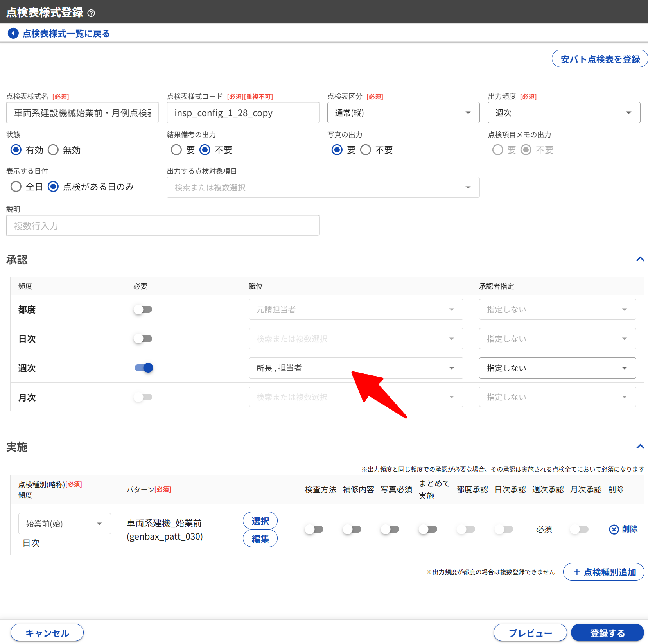Click the circled X icon next to 削除
The width and height of the screenshot is (648, 644).
[614, 529]
